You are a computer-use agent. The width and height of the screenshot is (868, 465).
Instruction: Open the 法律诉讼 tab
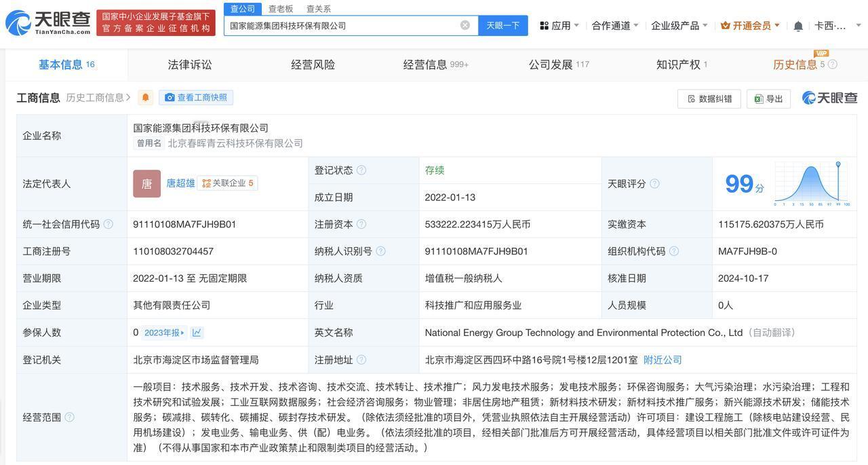pyautogui.click(x=190, y=64)
